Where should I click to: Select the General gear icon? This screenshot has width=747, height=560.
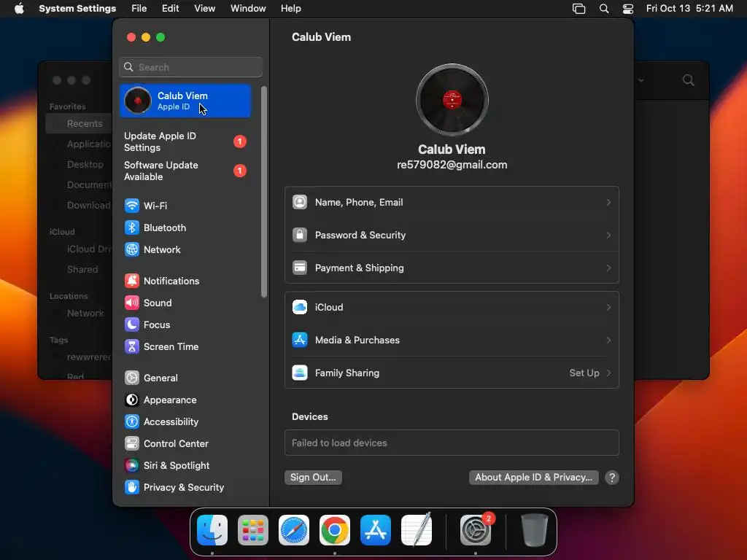(x=131, y=378)
